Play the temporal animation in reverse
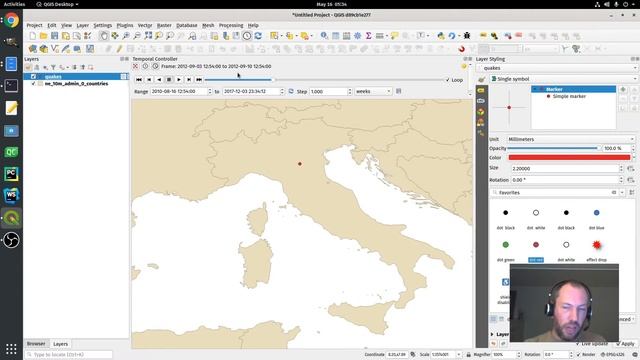Viewport: 640px width, 360px height. 159,80
